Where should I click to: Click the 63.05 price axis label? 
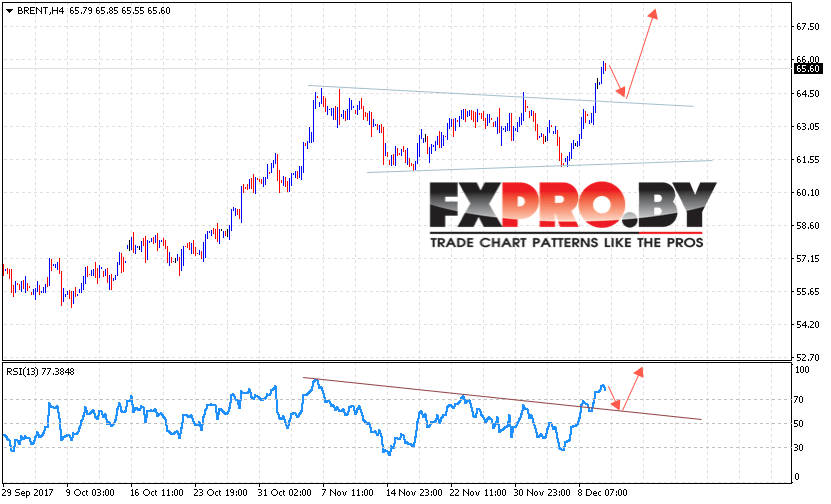(808, 127)
